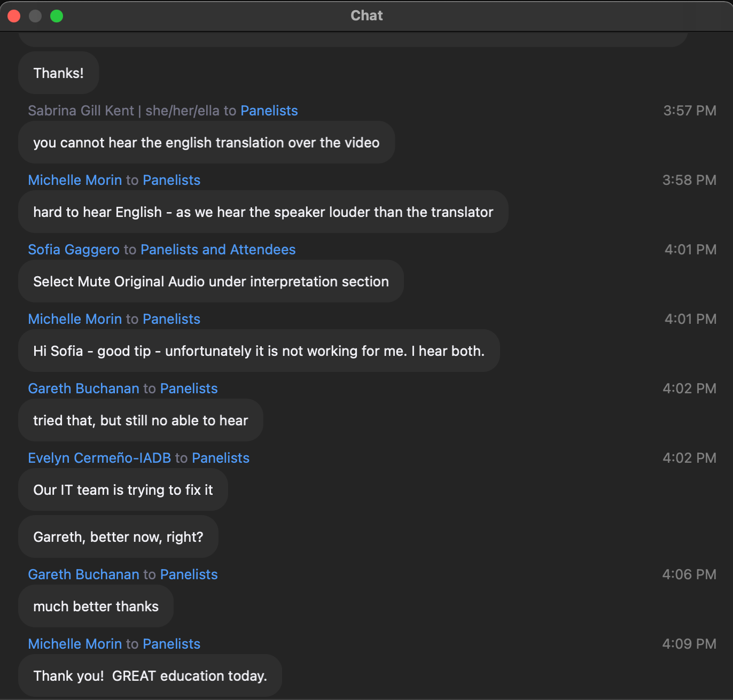Click the 'Panelists and Attendees' recipient link
The width and height of the screenshot is (733, 700).
click(x=218, y=250)
